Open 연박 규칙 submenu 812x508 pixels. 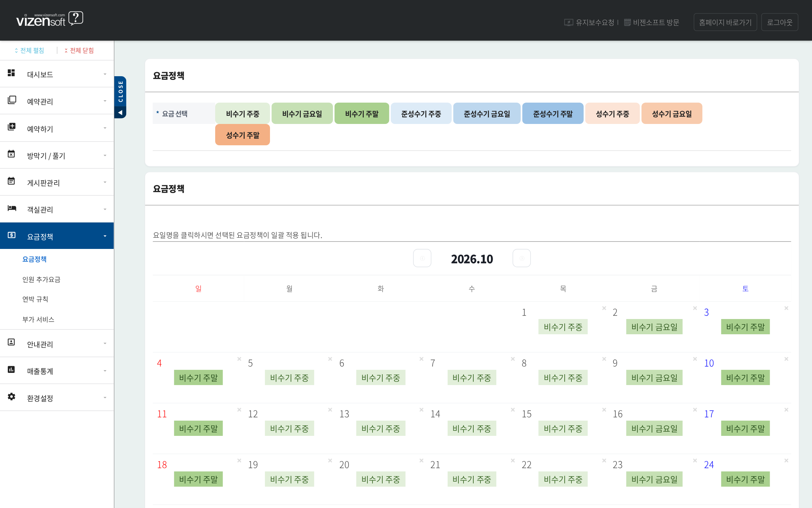coord(35,299)
